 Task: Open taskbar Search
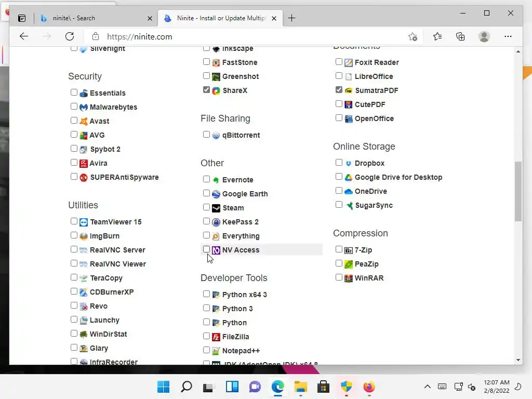pos(187,387)
